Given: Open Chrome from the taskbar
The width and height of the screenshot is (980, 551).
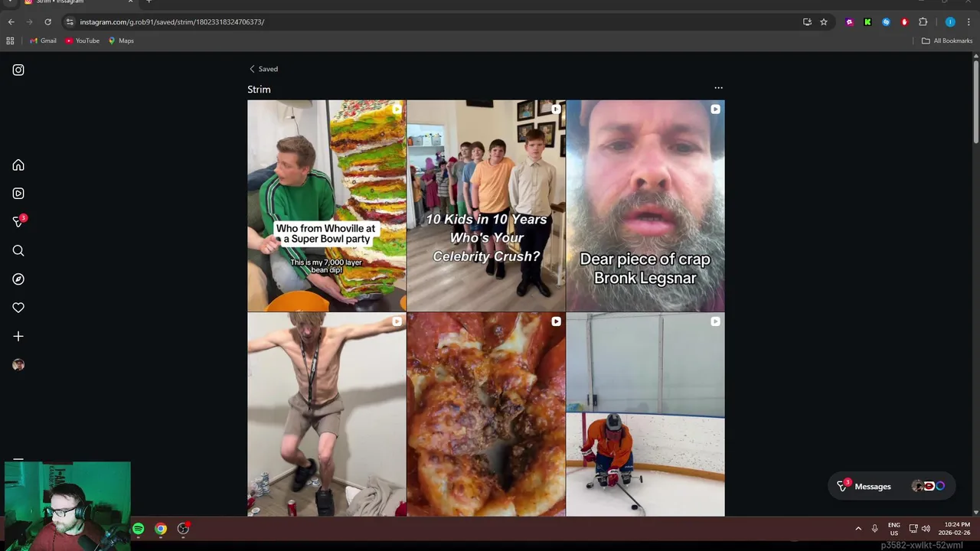Looking at the screenshot, I should (161, 529).
